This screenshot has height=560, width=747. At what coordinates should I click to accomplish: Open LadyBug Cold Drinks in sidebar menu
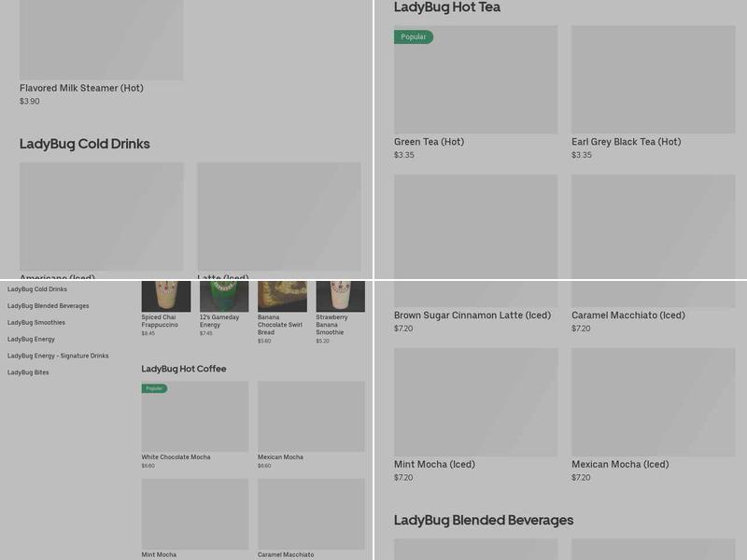37,289
